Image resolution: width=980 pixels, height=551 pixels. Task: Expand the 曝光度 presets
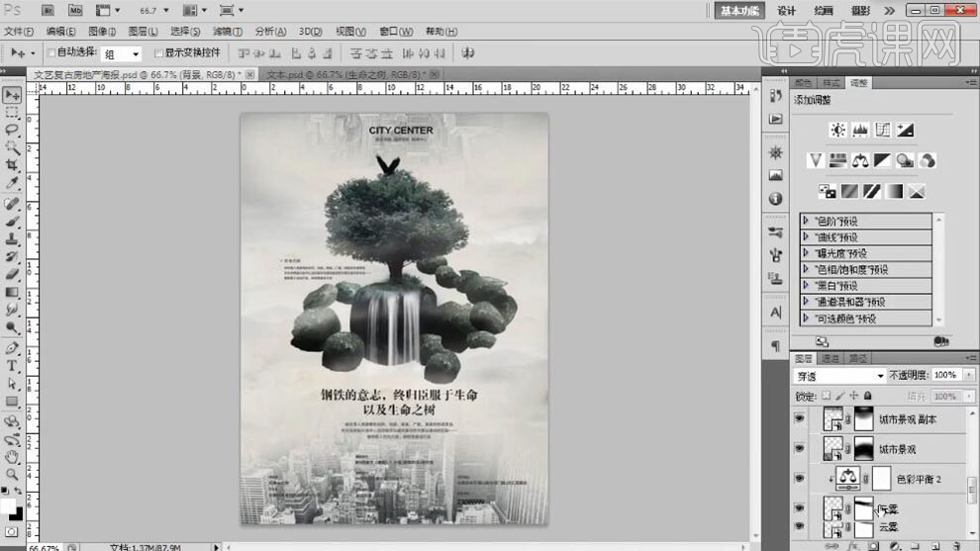pyautogui.click(x=806, y=253)
